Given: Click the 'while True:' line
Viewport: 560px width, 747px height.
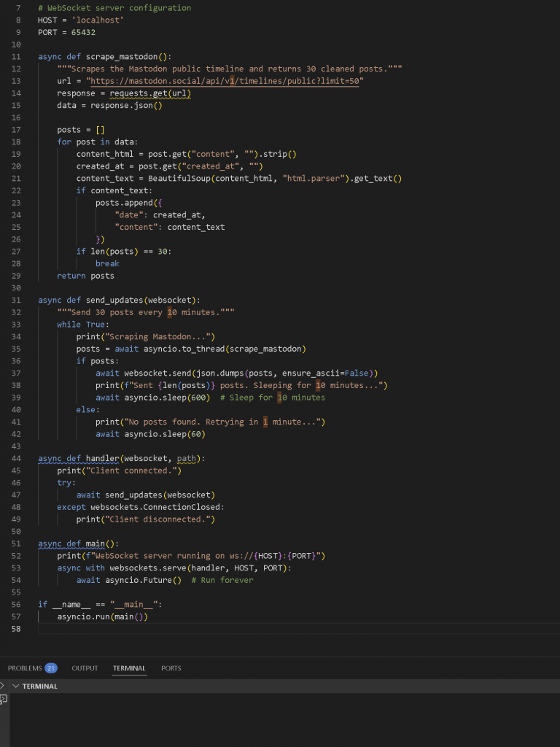Looking at the screenshot, I should point(83,325).
